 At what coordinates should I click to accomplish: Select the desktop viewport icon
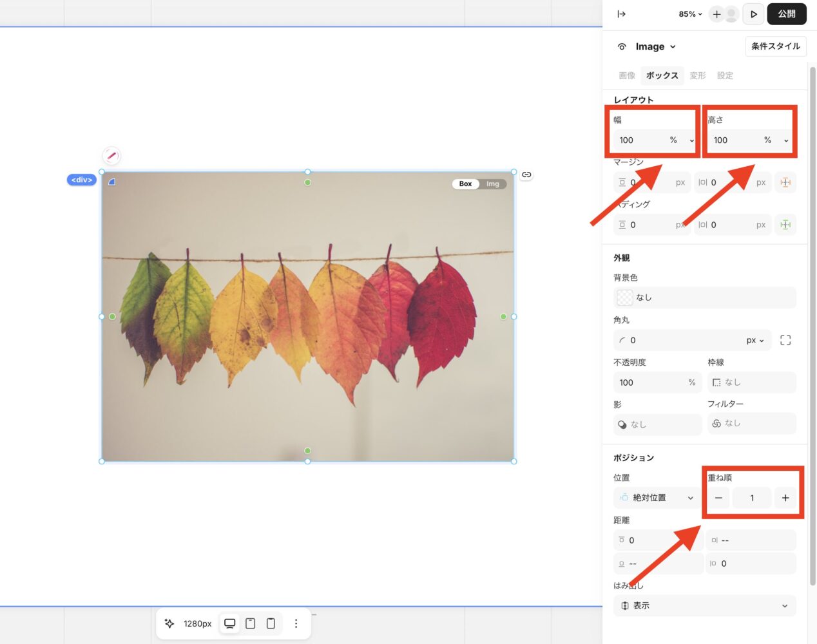coord(229,623)
